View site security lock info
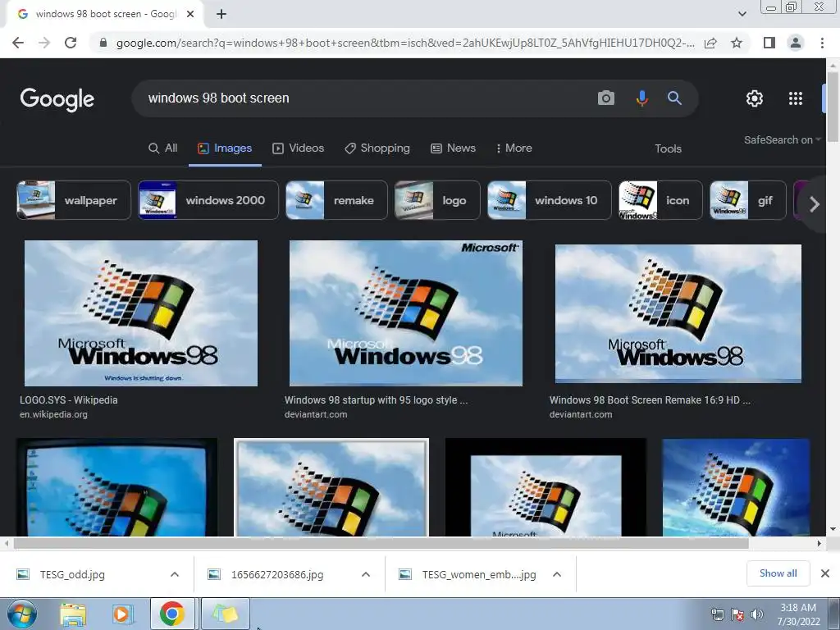 click(x=103, y=43)
